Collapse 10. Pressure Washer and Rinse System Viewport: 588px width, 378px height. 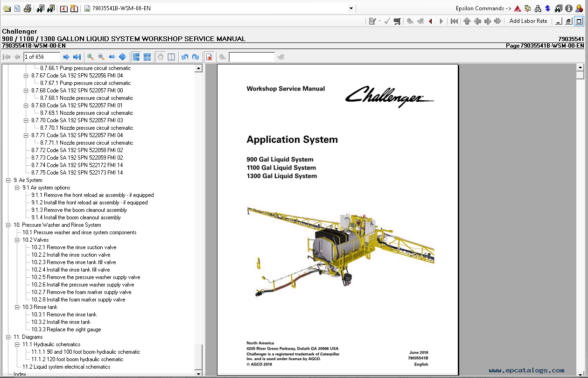coord(8,225)
